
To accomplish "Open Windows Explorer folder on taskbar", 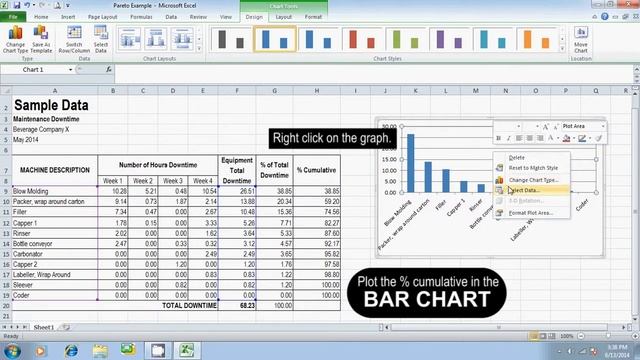I will click(x=100, y=351).
